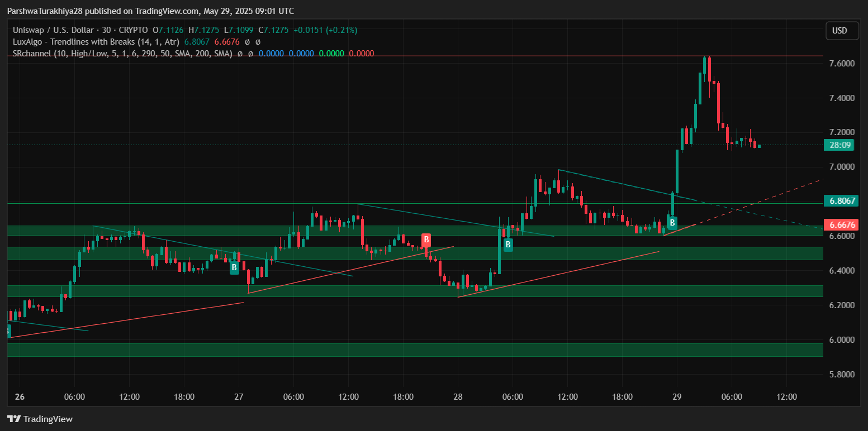Click the red 0.0000 SRchannel value
Viewport: 868px width, 431px height.
(362, 54)
